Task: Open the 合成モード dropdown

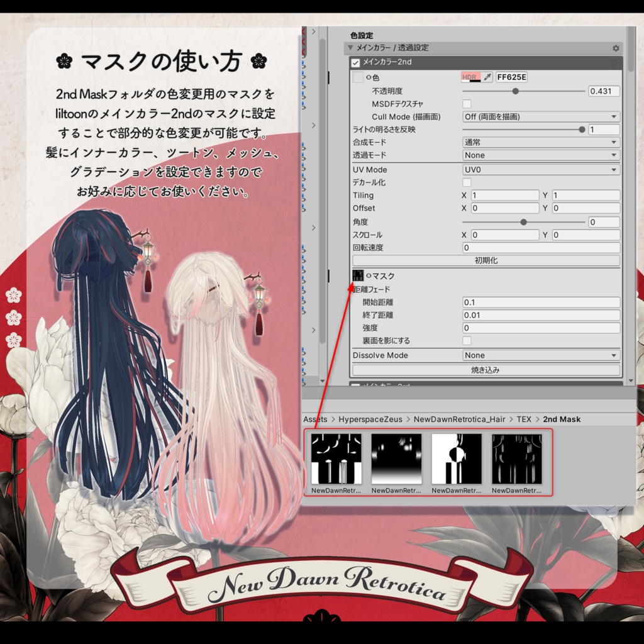Action: click(x=540, y=142)
